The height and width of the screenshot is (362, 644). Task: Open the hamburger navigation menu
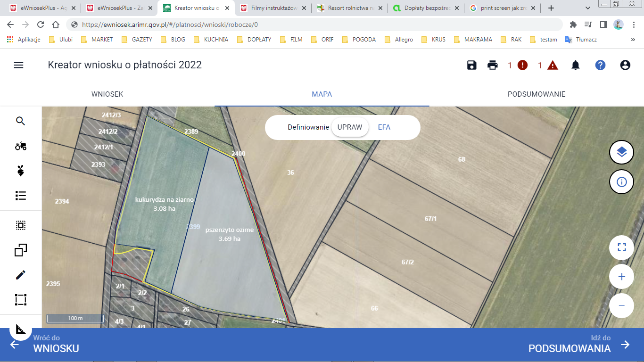point(18,65)
